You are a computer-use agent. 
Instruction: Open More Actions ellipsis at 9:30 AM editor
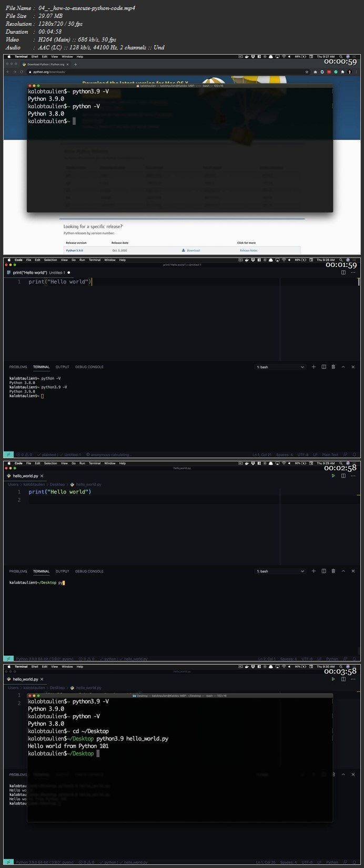(x=353, y=679)
